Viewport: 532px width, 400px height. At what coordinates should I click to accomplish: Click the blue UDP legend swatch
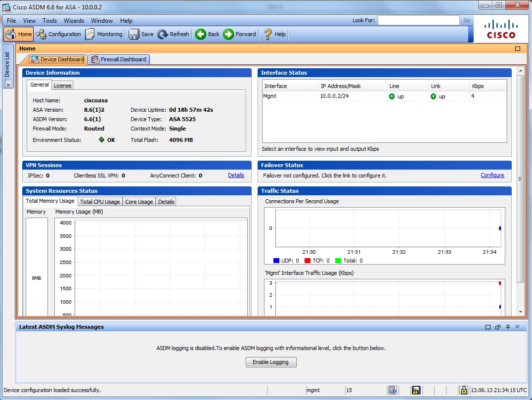click(x=276, y=261)
